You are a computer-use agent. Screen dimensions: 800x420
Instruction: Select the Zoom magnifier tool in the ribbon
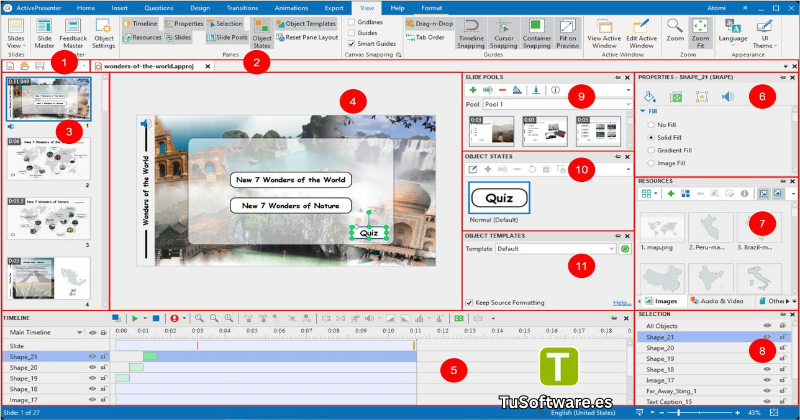pos(675,31)
